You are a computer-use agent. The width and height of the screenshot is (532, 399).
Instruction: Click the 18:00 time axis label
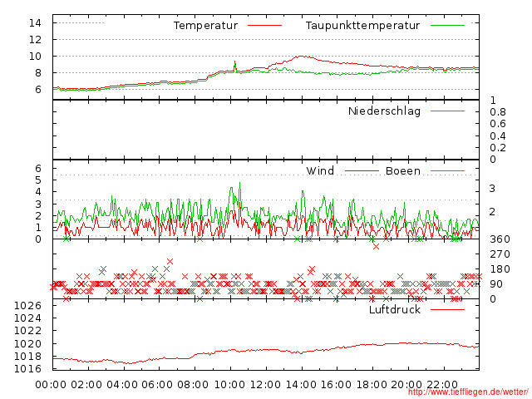coord(372,385)
